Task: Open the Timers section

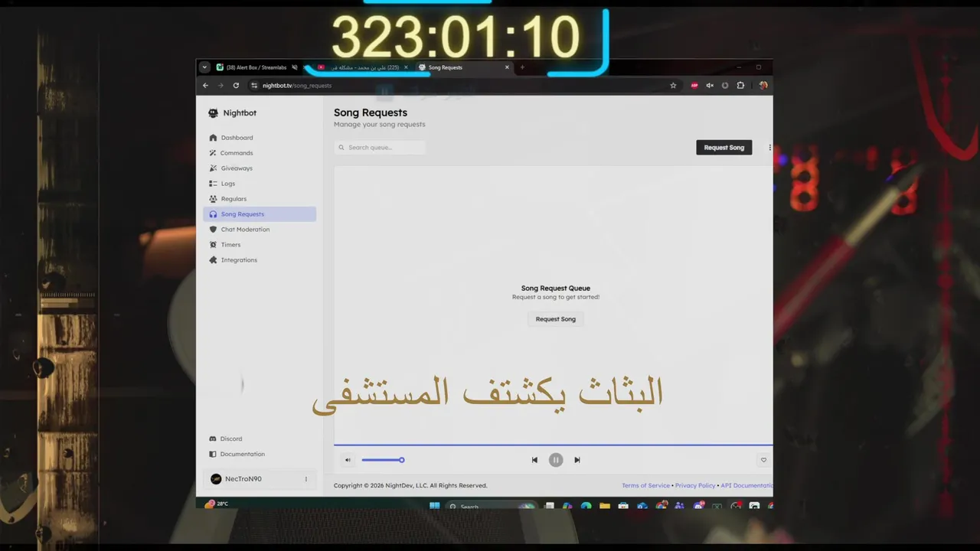Action: [259, 245]
